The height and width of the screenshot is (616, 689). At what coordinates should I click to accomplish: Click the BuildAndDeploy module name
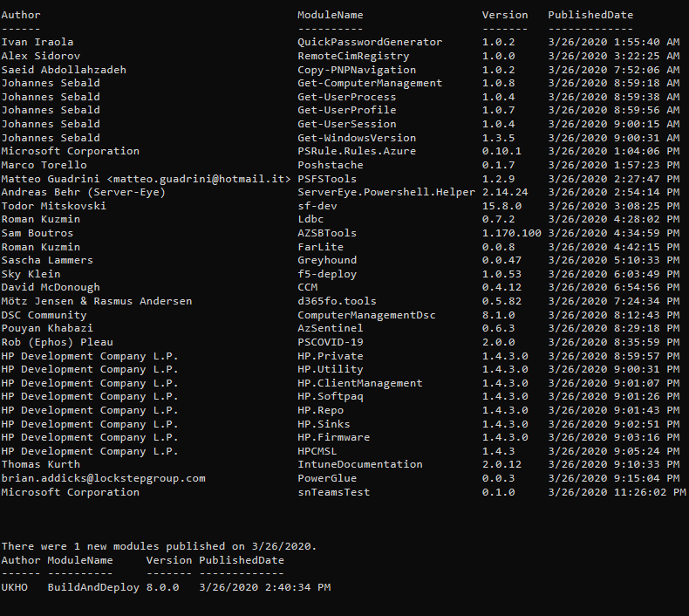click(93, 588)
